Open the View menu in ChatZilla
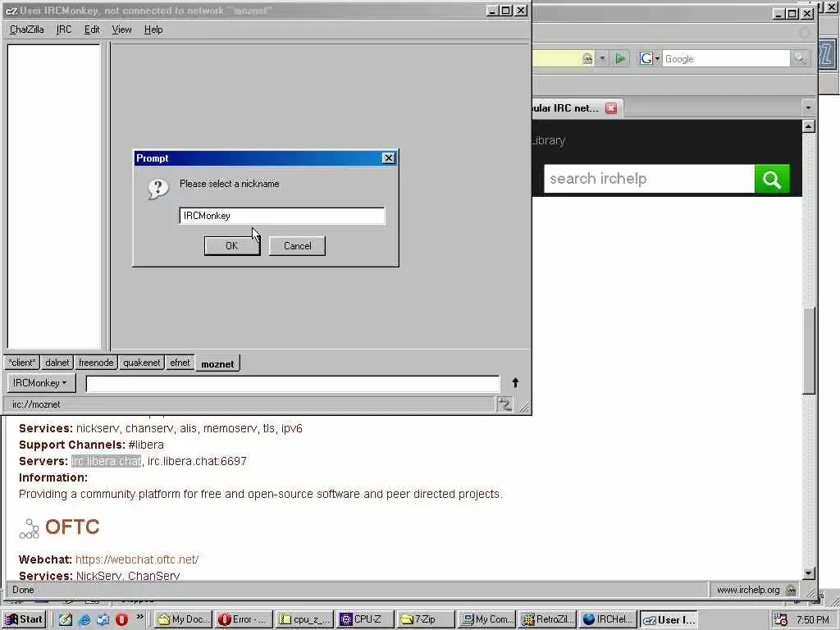 point(121,30)
